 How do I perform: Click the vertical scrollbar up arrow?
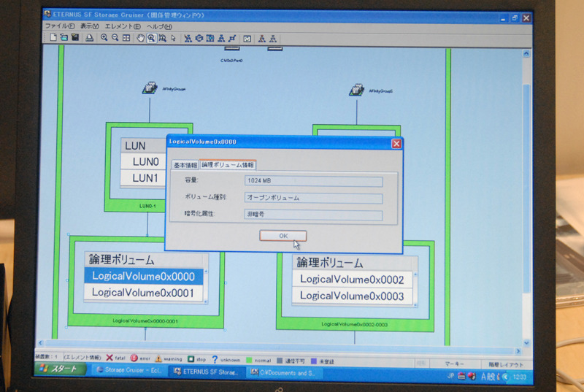coord(526,53)
